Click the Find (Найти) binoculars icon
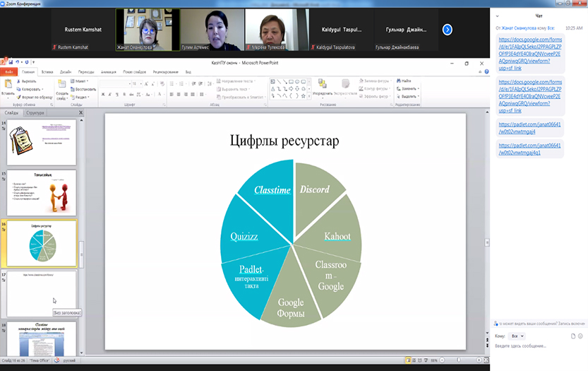Image resolution: width=588 pixels, height=371 pixels. coord(398,81)
